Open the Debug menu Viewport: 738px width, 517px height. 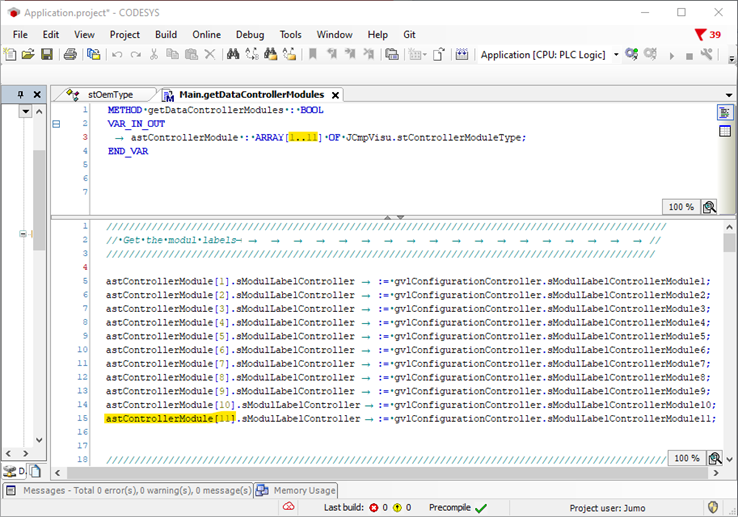click(249, 34)
